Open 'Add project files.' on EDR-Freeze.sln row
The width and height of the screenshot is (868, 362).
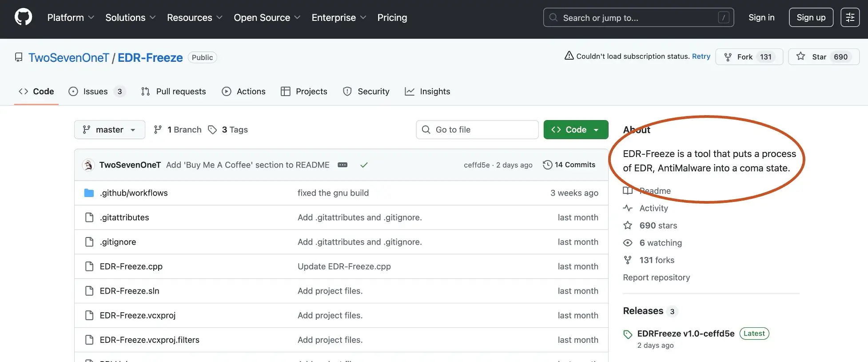[330, 291]
